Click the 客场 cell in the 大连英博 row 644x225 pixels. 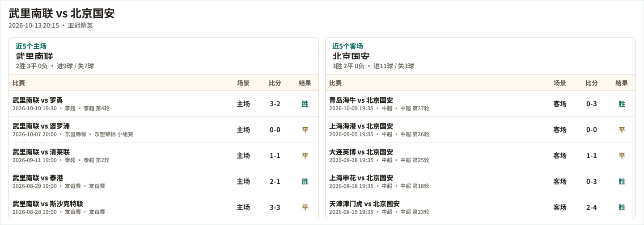[x=560, y=155]
